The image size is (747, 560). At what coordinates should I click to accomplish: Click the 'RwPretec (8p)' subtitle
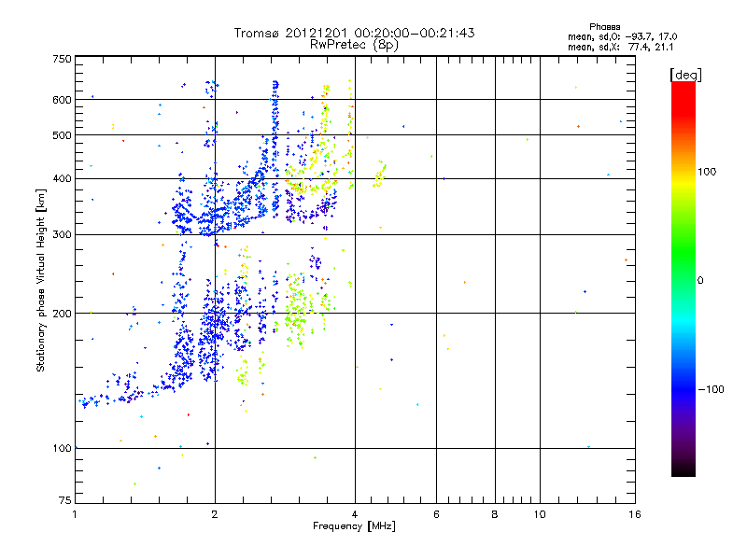[354, 45]
